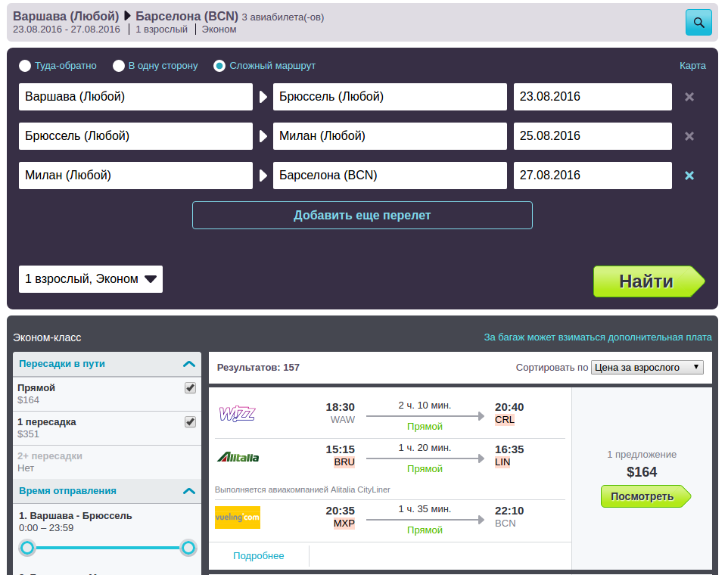The height and width of the screenshot is (575, 728).
Task: Click the right handle of Варшава - Брюссель time slider
Action: 188,548
